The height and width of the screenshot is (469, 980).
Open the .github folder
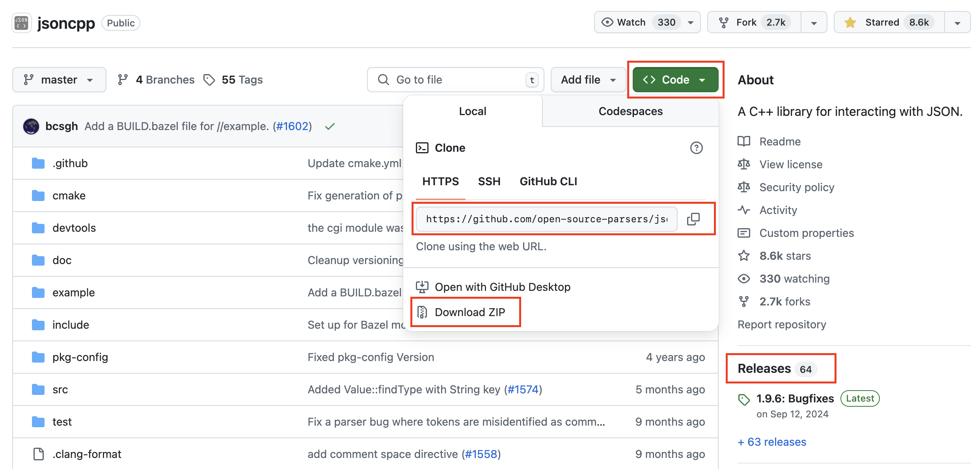pos(70,163)
